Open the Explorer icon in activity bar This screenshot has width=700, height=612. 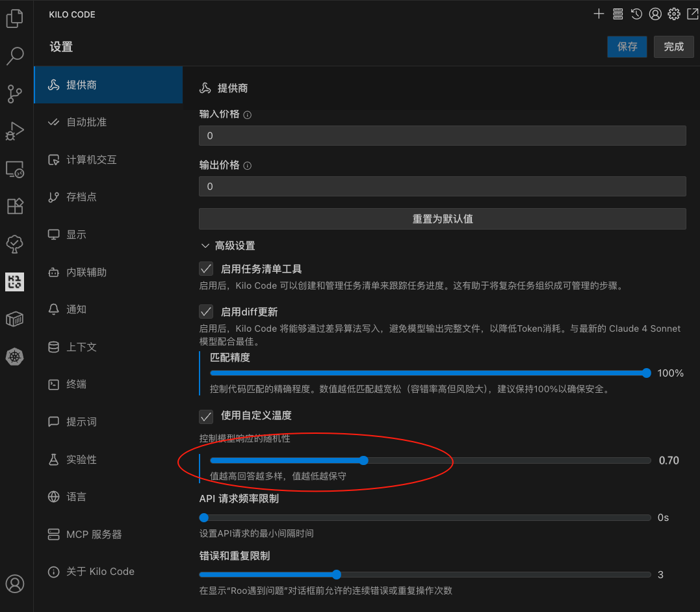coord(14,19)
